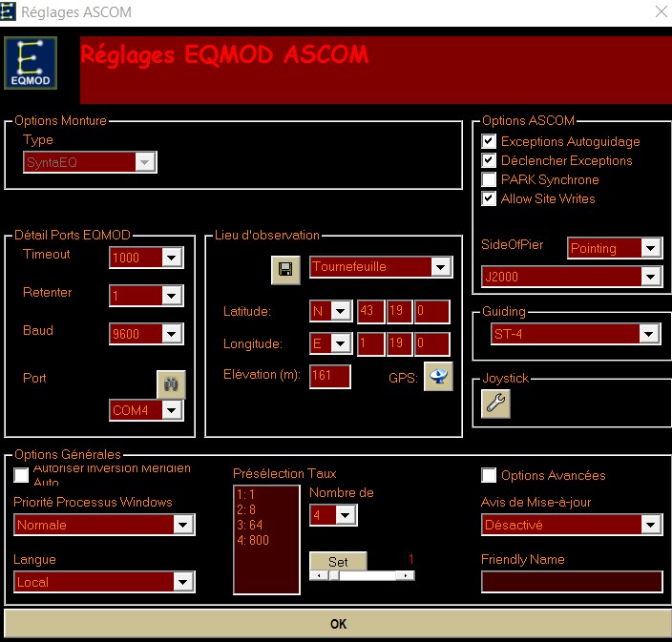Close the Réglages ASCOM window
672x642 pixels.
[x=661, y=11]
